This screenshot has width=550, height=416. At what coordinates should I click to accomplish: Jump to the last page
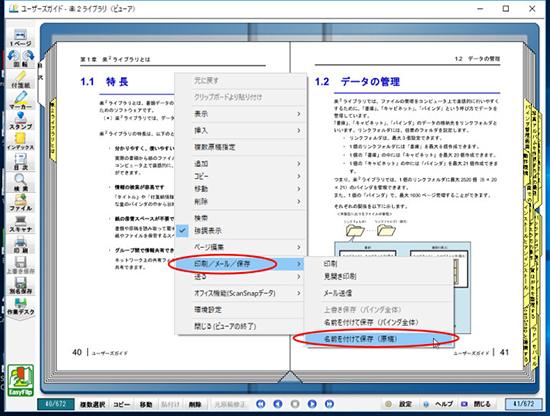tap(329, 404)
